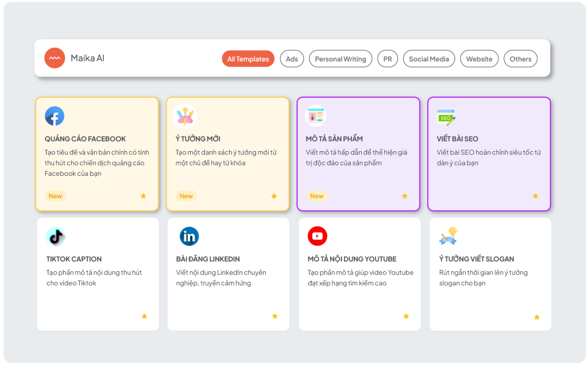Select the Others filter
This screenshot has height=365, width=588.
point(520,59)
